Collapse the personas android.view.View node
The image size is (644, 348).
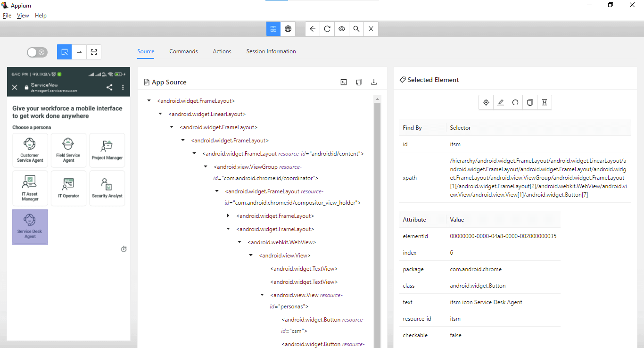click(x=262, y=295)
